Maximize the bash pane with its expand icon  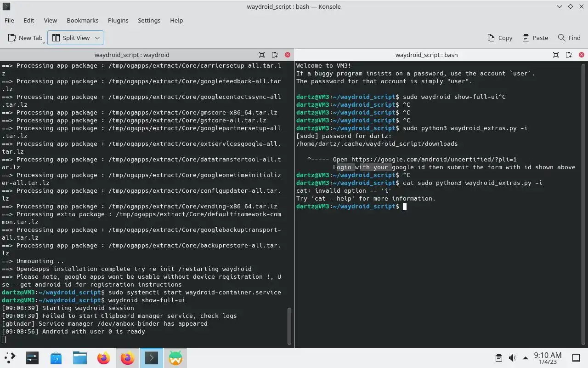[556, 55]
